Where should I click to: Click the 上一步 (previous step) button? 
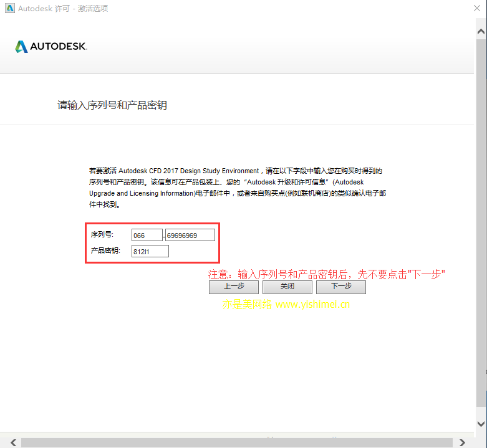234,287
